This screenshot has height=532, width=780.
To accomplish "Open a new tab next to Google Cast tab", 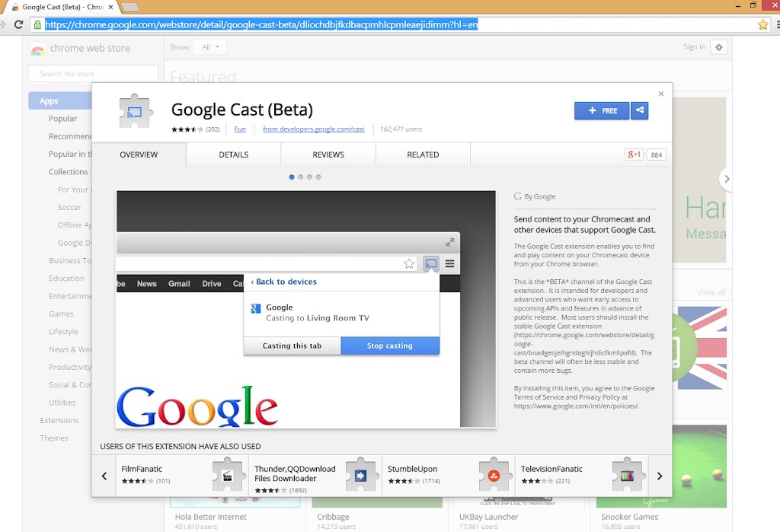I will (129, 7).
